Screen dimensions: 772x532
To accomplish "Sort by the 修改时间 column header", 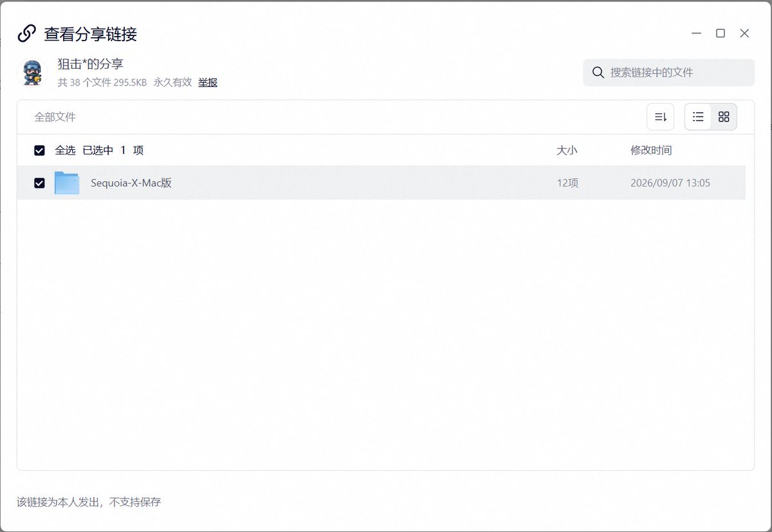I will tap(651, 151).
